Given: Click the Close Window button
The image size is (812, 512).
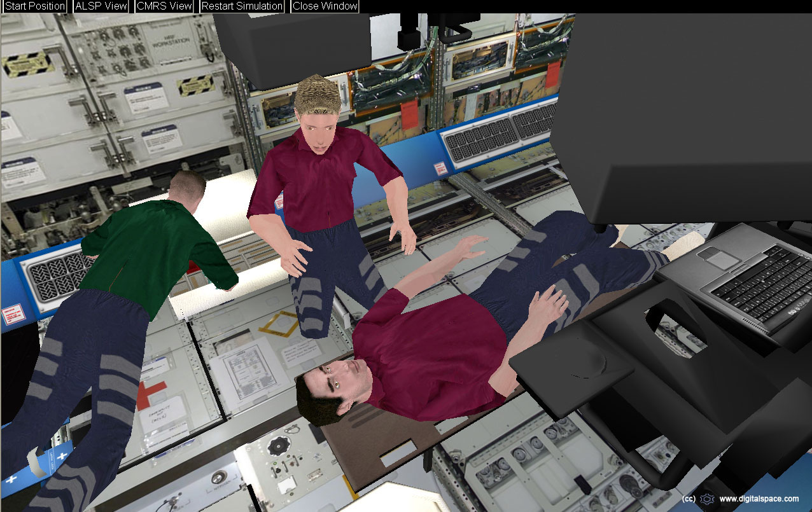Looking at the screenshot, I should 325,6.
